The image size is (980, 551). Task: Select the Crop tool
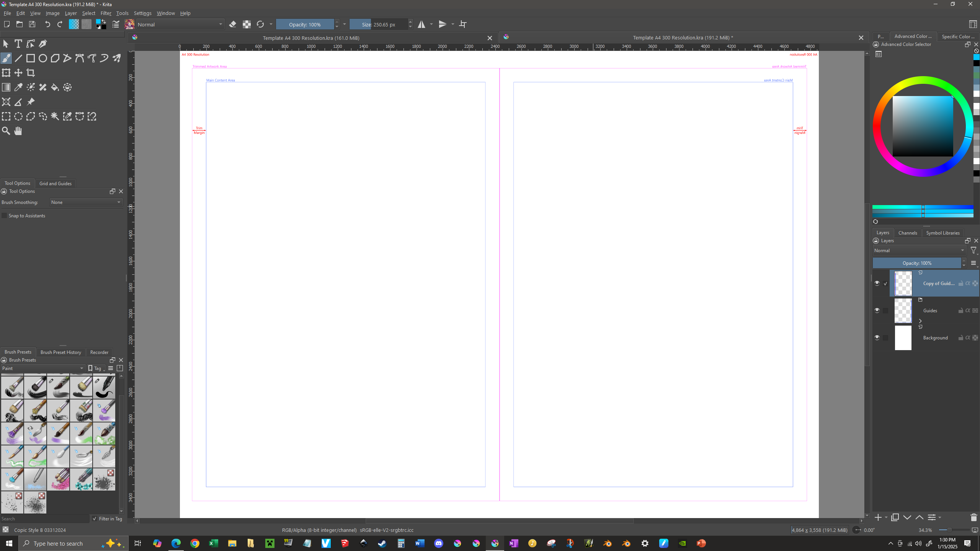[x=31, y=73]
